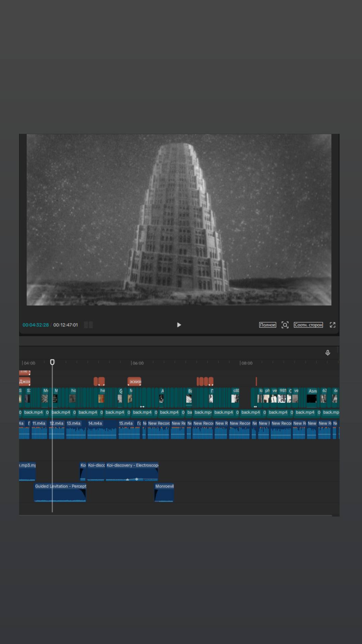Click the current timecode 00:04:32:28
The width and height of the screenshot is (362, 644).
pyautogui.click(x=36, y=325)
